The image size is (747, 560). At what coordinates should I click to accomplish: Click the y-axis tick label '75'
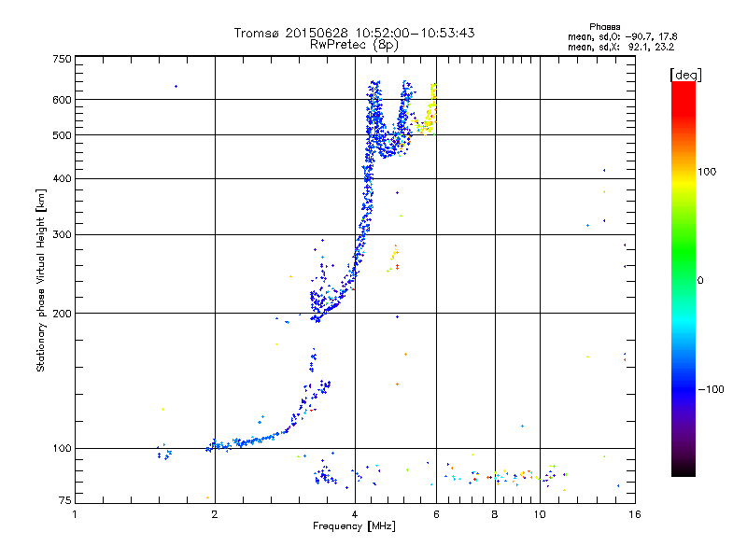tap(64, 500)
